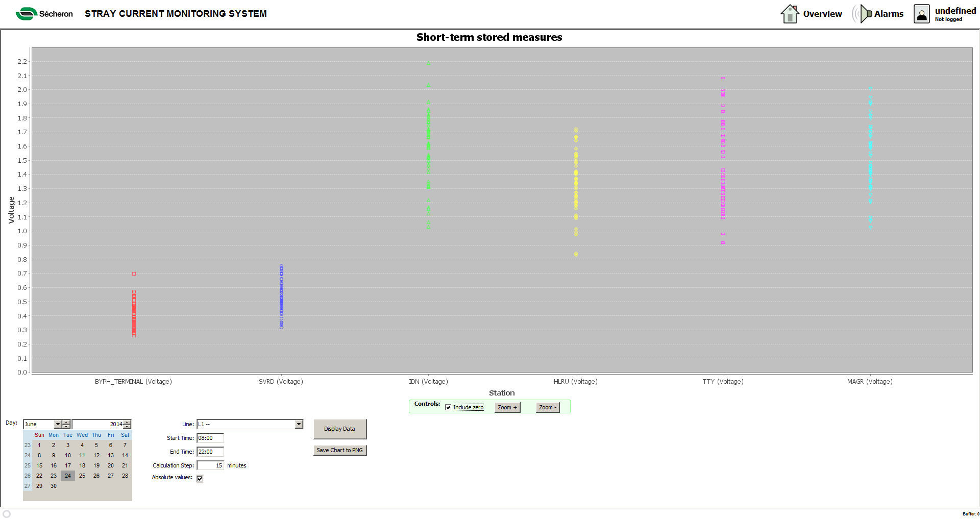This screenshot has width=980, height=519.
Task: Toggle the Include zero checkbox
Action: (x=448, y=407)
